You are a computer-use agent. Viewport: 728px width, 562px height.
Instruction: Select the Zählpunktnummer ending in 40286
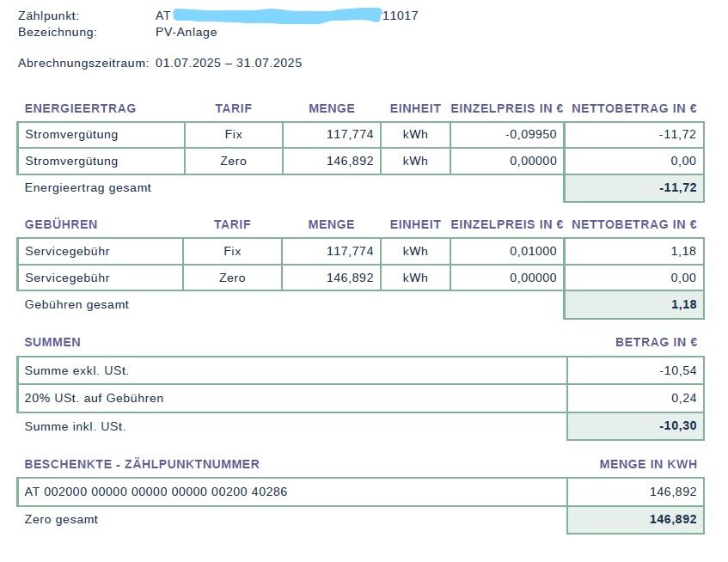[156, 492]
